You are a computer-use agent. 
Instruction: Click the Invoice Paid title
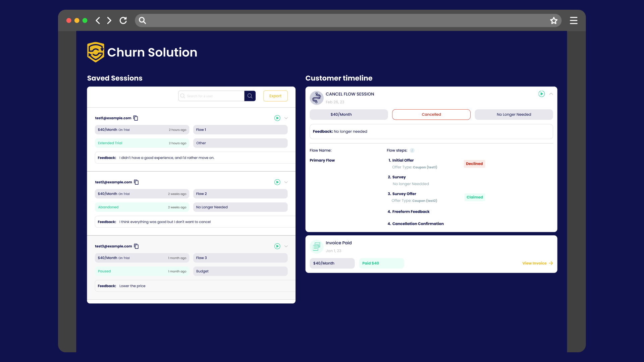pyautogui.click(x=338, y=243)
